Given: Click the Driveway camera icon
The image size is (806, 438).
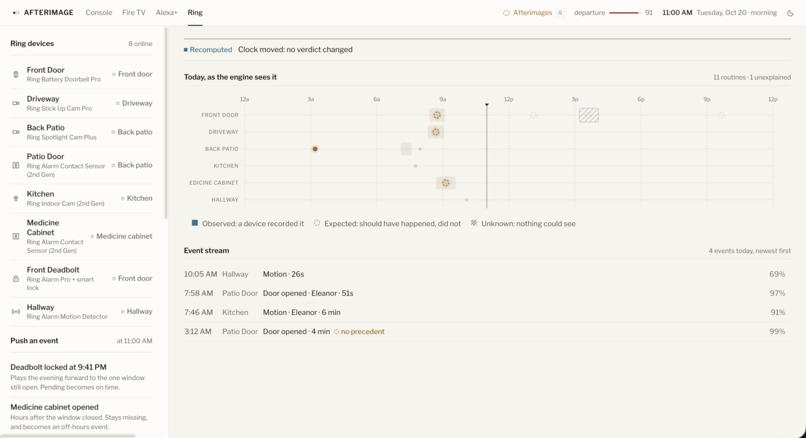Looking at the screenshot, I should (15, 103).
